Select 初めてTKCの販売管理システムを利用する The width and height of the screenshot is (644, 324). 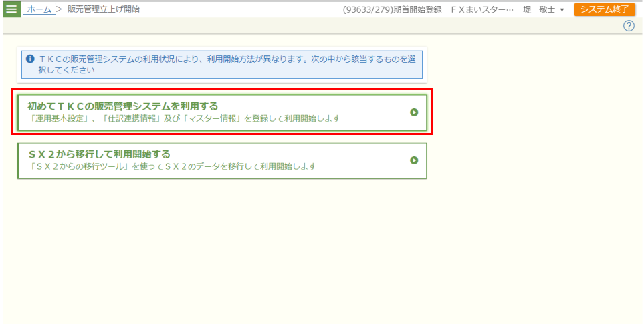[x=222, y=113]
